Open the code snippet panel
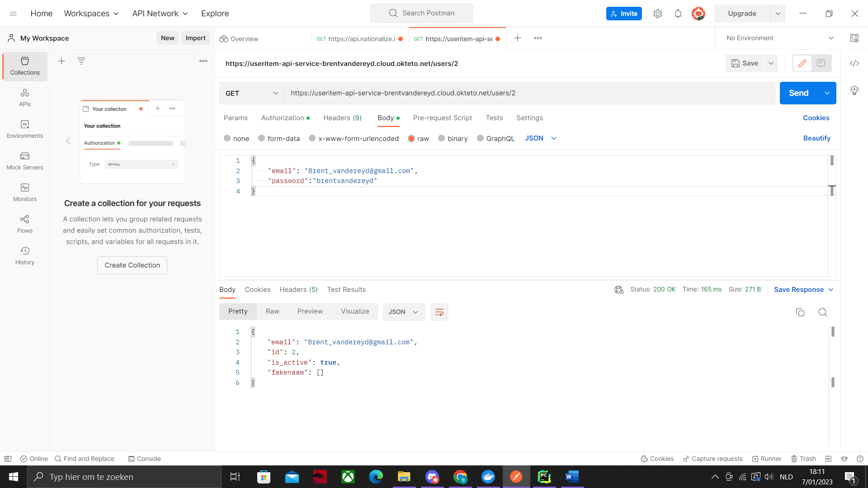The width and height of the screenshot is (868, 488). [x=854, y=63]
